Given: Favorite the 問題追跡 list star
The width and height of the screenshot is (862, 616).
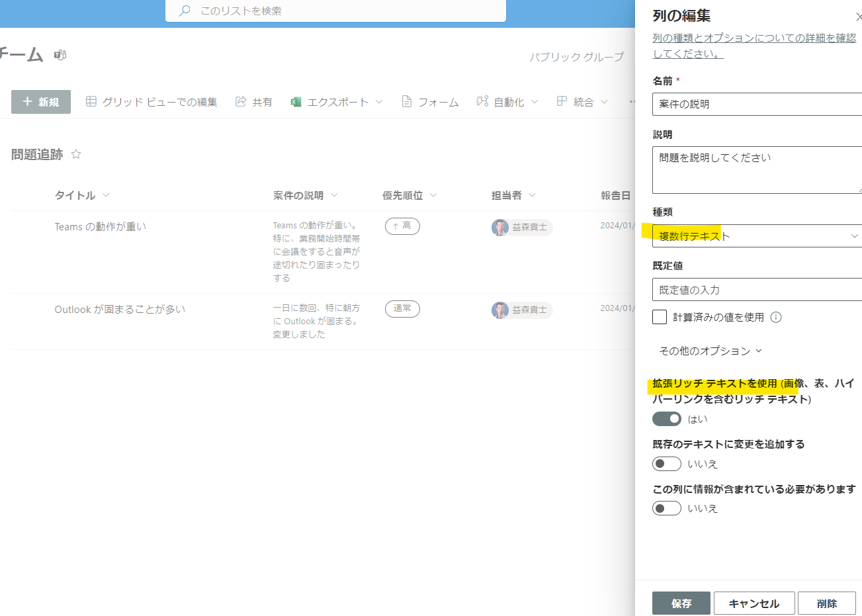Looking at the screenshot, I should pos(76,154).
